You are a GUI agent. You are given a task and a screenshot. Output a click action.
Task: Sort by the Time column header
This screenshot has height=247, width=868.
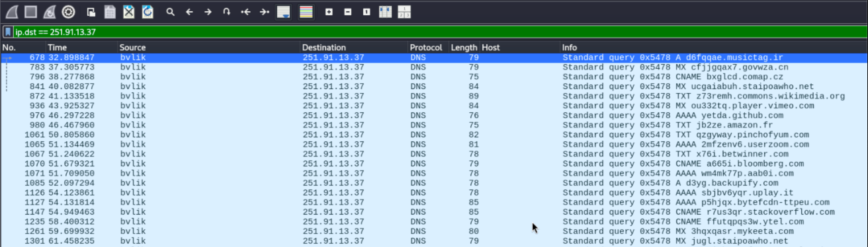click(x=81, y=48)
